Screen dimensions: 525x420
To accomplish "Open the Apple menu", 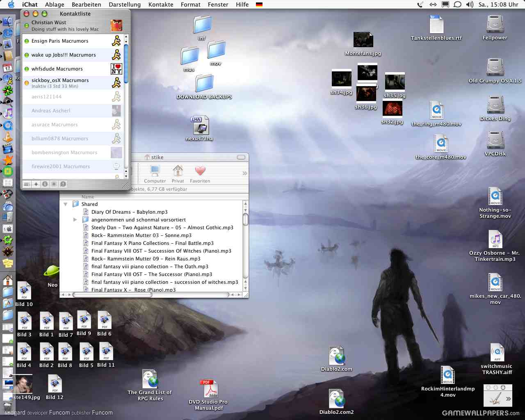I will (x=11, y=5).
